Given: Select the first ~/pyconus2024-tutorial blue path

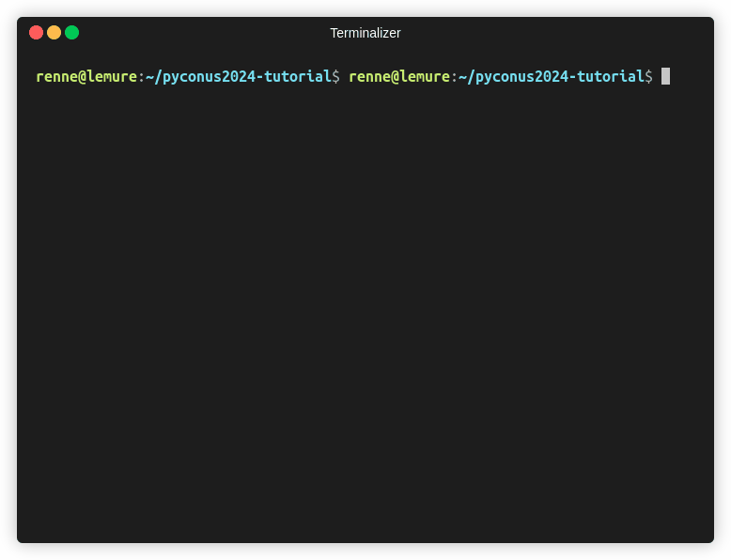Looking at the screenshot, I should 239,76.
